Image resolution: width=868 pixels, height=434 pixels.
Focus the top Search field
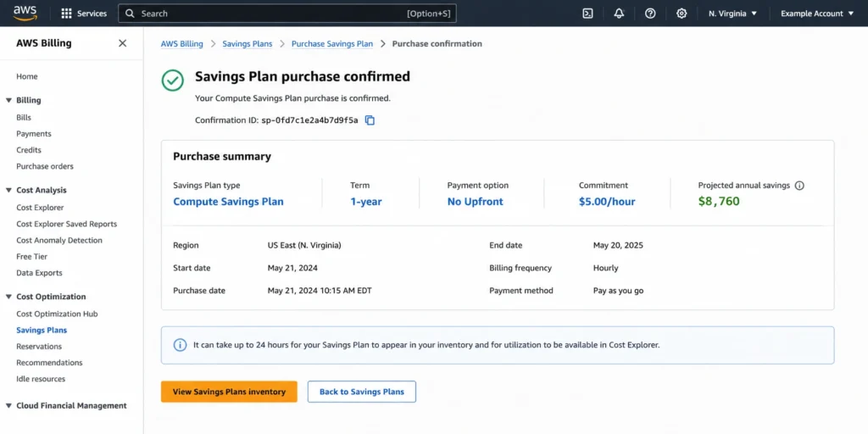[x=287, y=14]
